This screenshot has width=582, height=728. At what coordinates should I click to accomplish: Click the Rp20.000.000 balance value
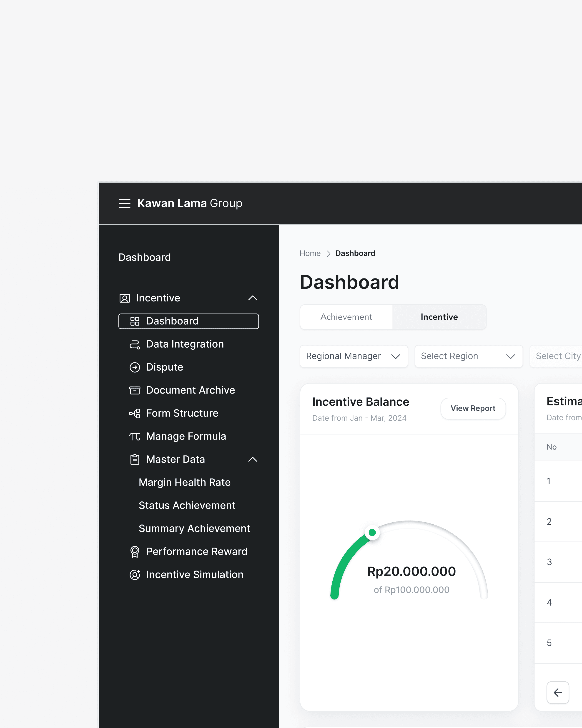[411, 572]
